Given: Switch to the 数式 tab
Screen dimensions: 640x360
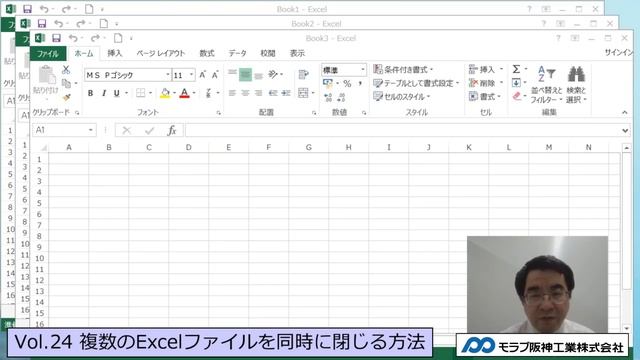Looking at the screenshot, I should (x=207, y=53).
